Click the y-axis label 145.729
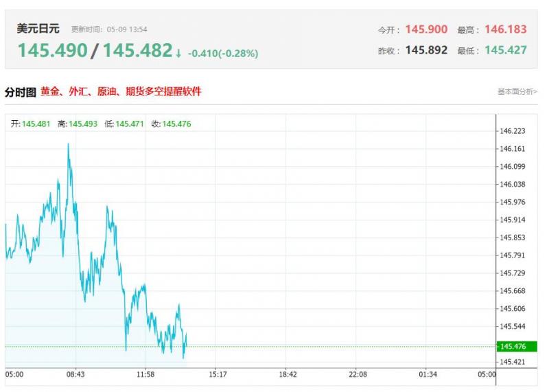 point(512,273)
